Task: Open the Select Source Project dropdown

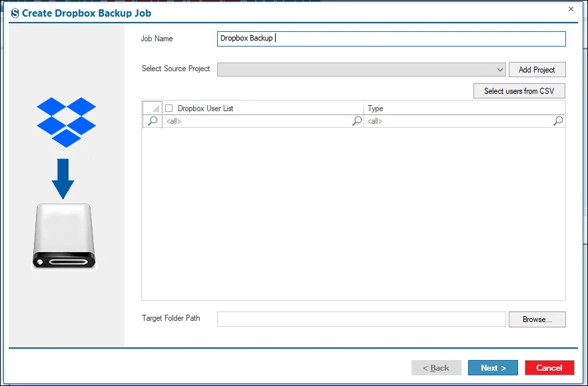Action: (361, 70)
